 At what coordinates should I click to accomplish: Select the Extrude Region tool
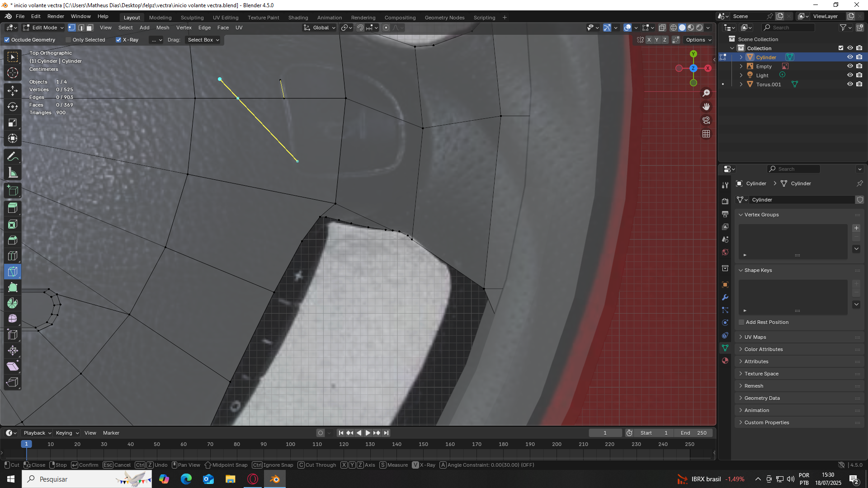click(x=13, y=208)
